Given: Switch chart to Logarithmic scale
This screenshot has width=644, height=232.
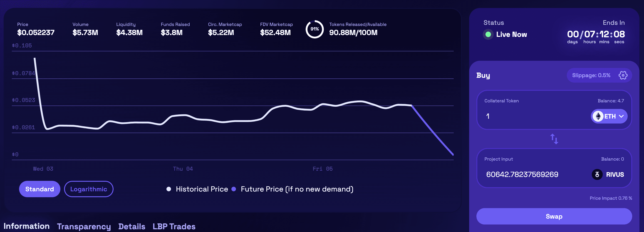Looking at the screenshot, I should point(89,189).
